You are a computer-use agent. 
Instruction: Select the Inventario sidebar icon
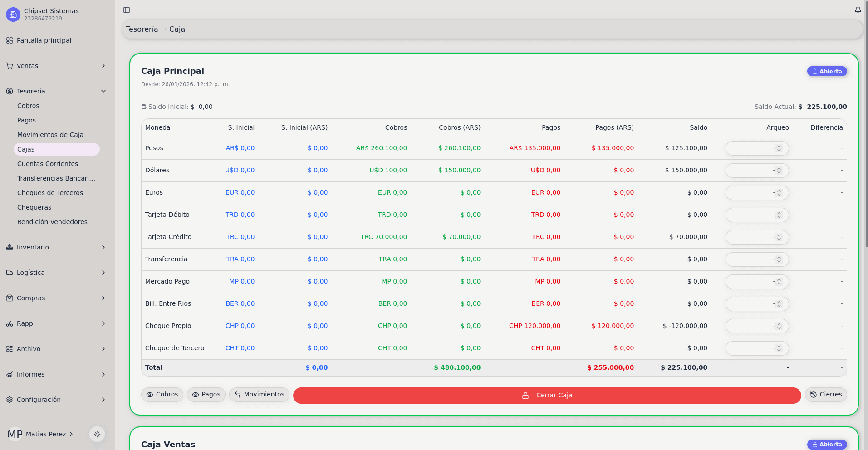click(x=10, y=247)
